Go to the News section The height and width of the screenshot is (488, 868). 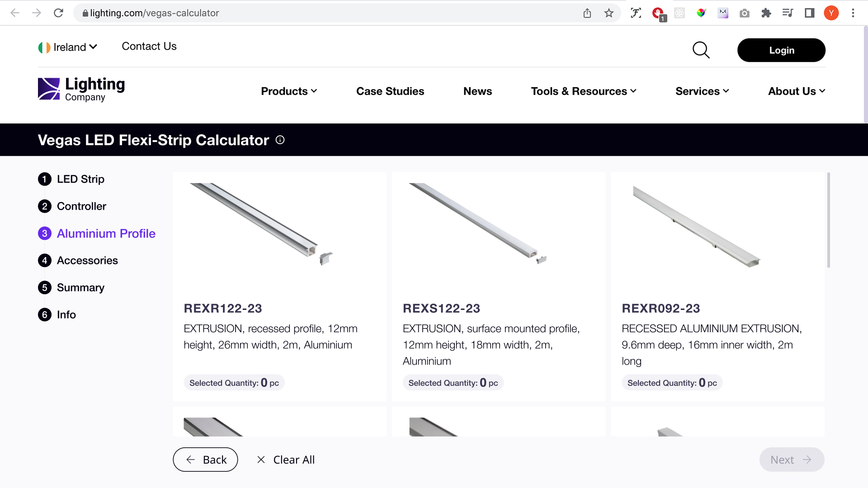[477, 91]
